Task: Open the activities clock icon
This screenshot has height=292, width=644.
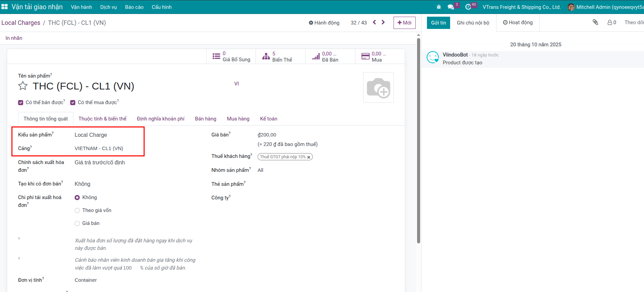Action: [x=468, y=7]
